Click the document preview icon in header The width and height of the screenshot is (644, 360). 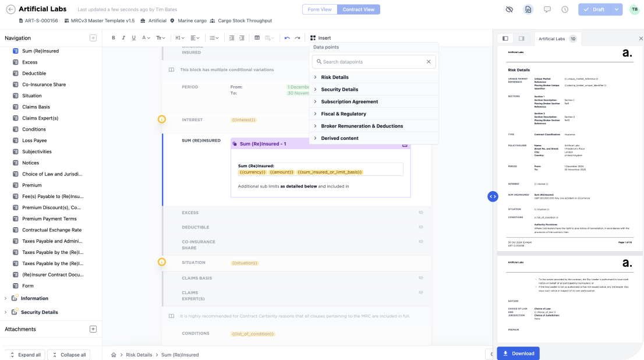(528, 10)
